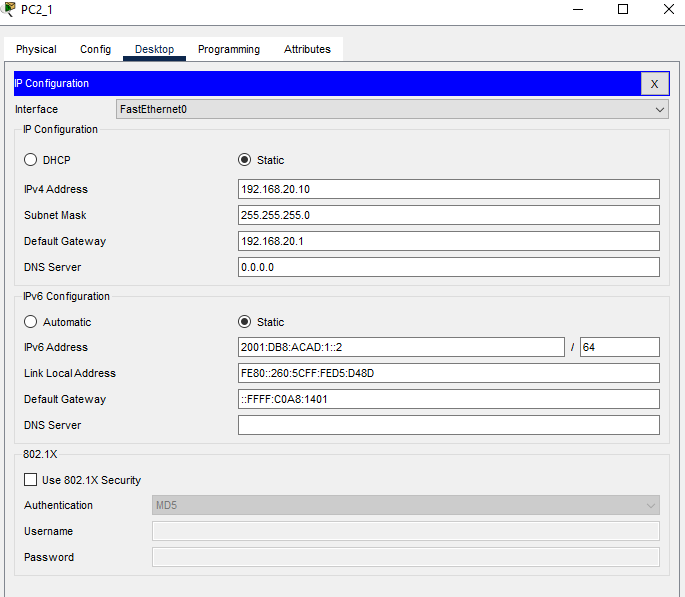Open the Interface FastEthernet0 dropdown

(392, 109)
